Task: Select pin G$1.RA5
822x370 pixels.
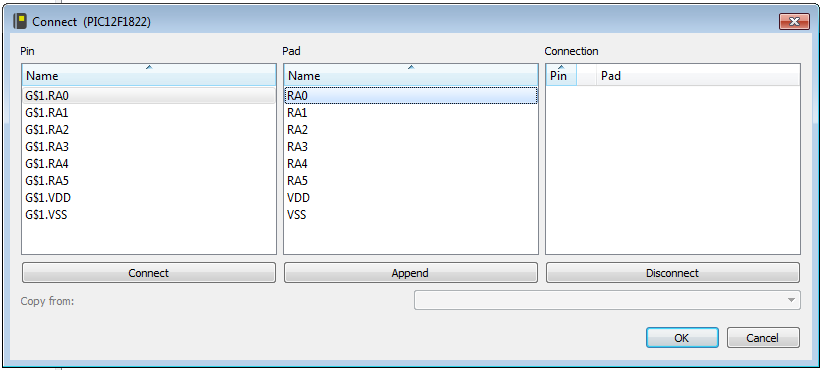Action: pos(149,181)
